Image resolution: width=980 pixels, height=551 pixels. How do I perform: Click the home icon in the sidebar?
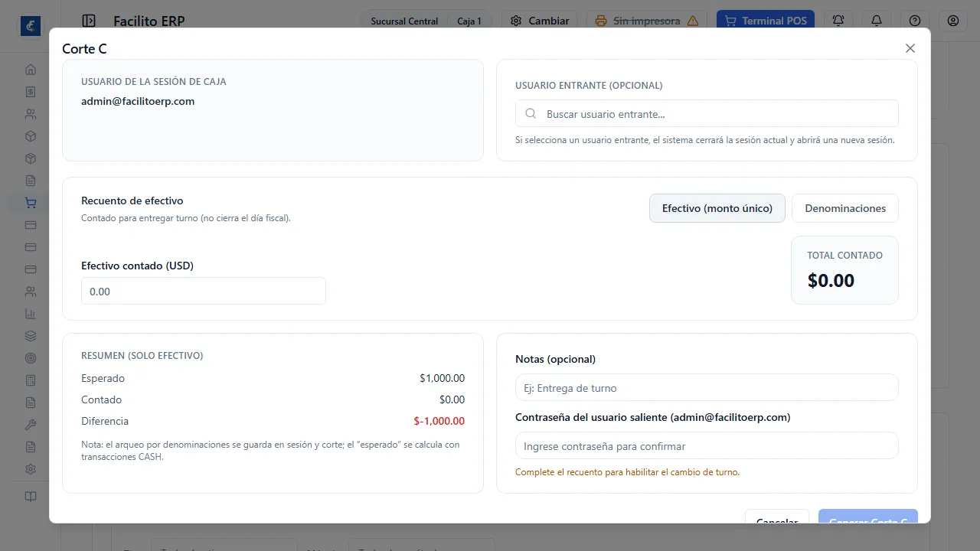tap(31, 70)
